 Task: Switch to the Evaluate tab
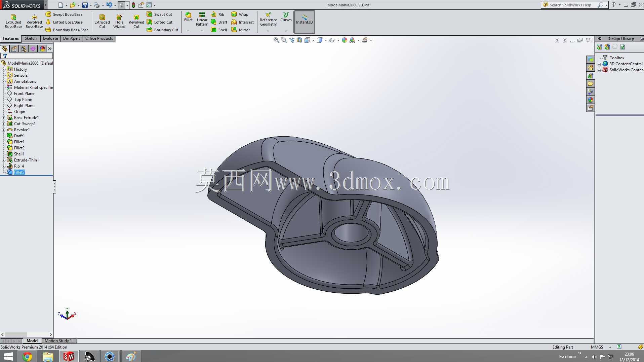(50, 38)
